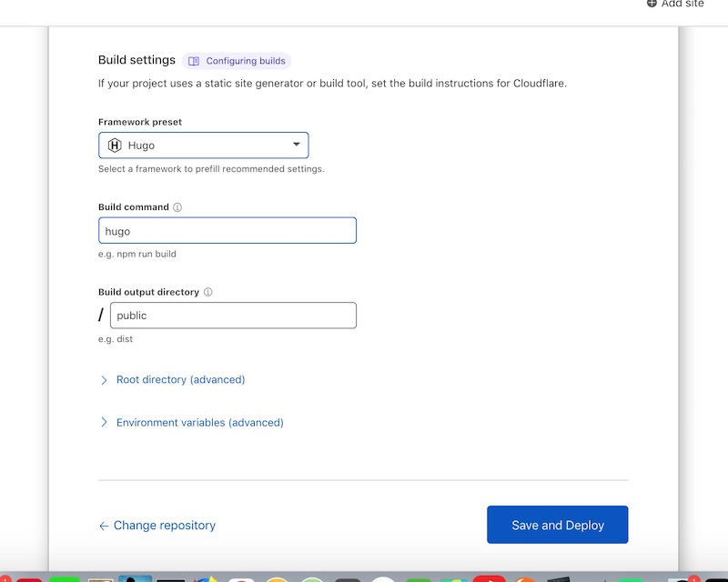The height and width of the screenshot is (582, 728).
Task: Click the book icon in Configuring builds badge
Action: [x=194, y=61]
